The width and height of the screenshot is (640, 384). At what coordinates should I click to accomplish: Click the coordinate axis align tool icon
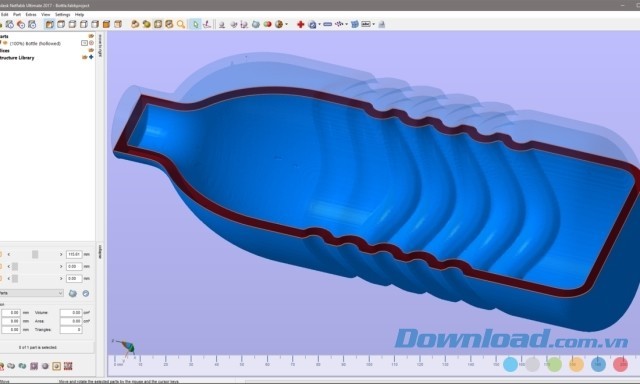pos(207,24)
